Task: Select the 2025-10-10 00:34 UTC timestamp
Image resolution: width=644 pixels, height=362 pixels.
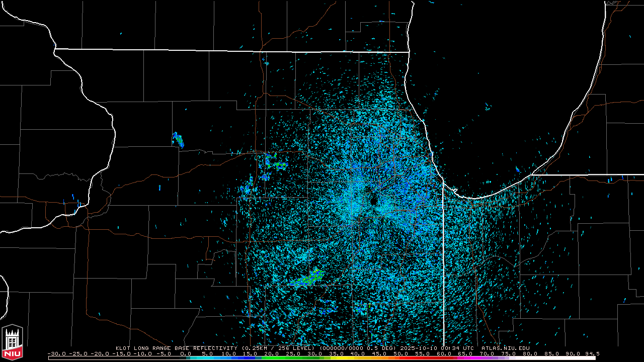Action: 437,348
